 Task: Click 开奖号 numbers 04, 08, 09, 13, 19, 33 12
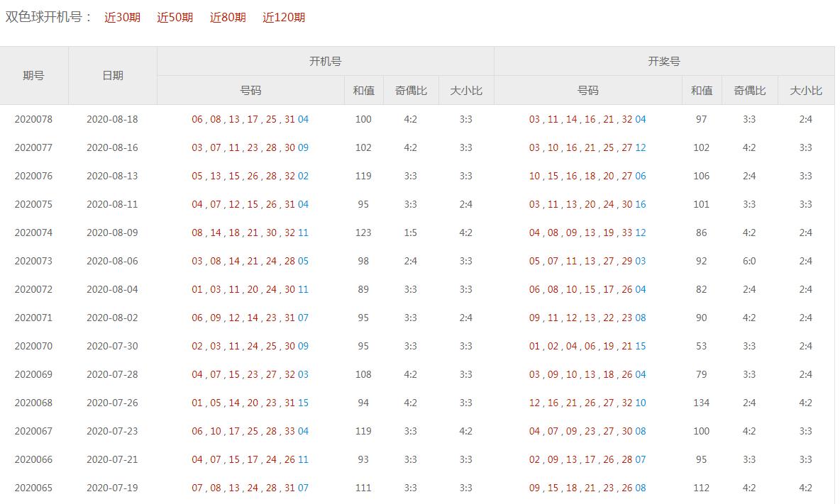tap(587, 233)
